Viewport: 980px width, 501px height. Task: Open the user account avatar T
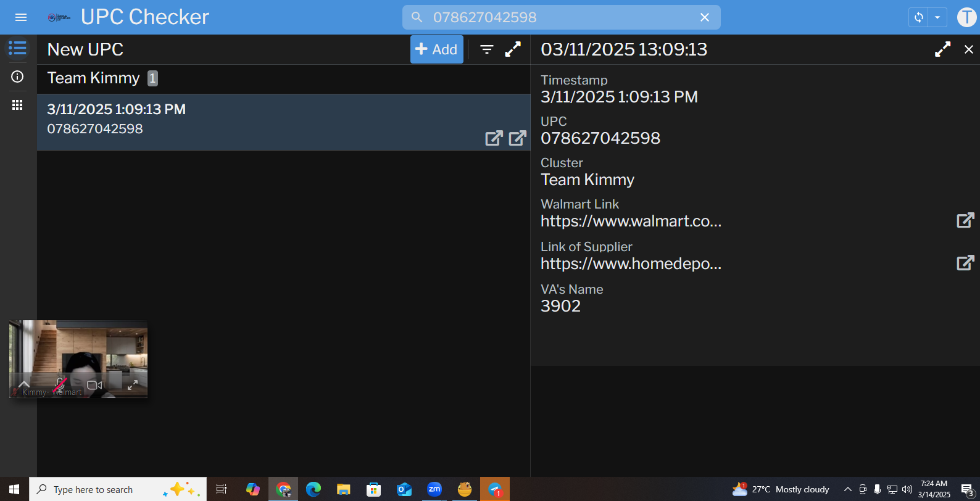pos(966,17)
